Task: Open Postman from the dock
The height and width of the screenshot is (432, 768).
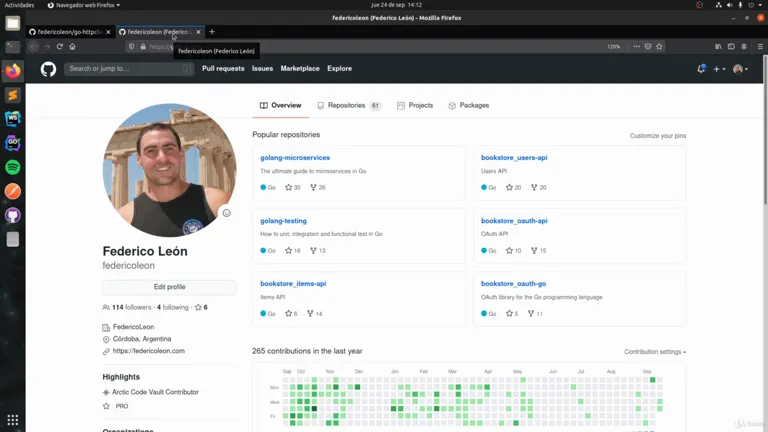Action: pos(13,191)
